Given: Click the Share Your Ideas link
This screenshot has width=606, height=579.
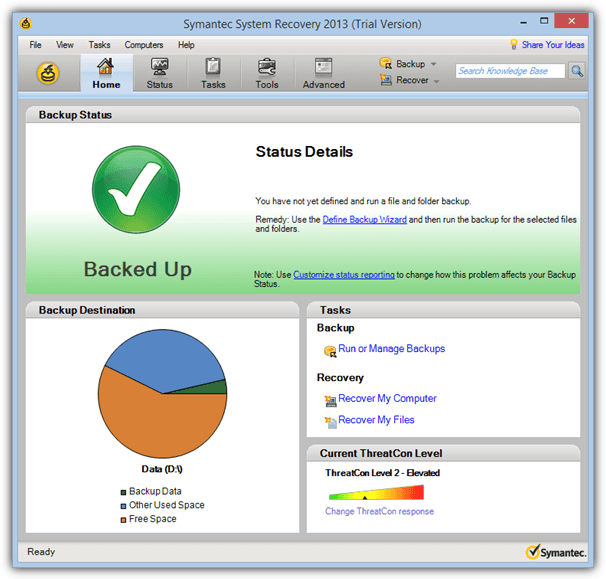Looking at the screenshot, I should 553,45.
